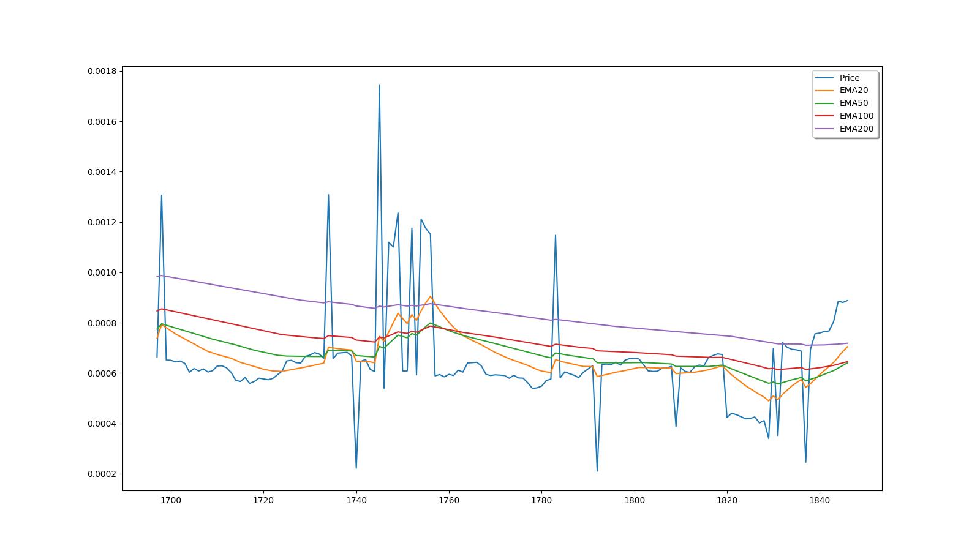The width and height of the screenshot is (980, 551).
Task: Click the 0.0006 y-axis tick label
Action: click(103, 373)
